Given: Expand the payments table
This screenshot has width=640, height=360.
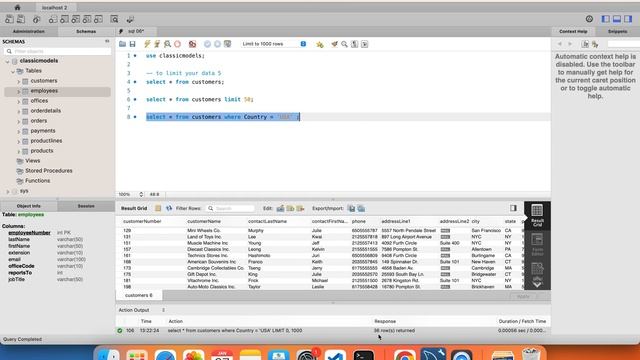Looking at the screenshot, I should (x=18, y=131).
